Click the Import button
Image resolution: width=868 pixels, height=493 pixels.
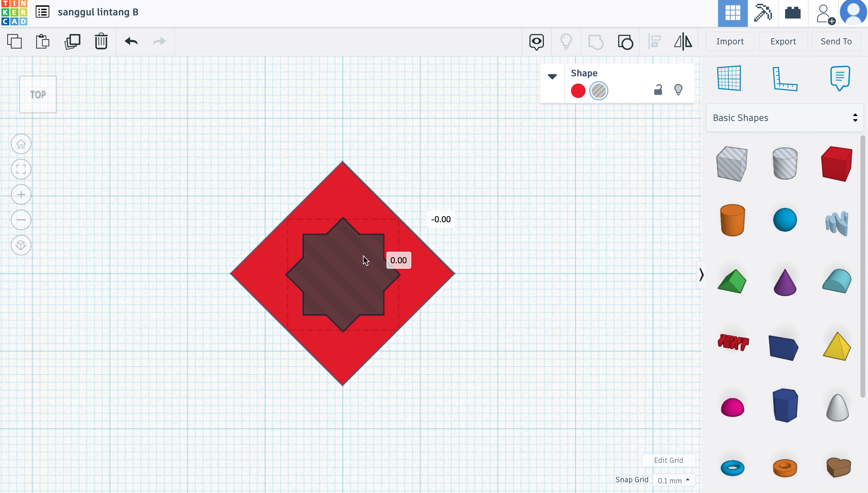730,41
